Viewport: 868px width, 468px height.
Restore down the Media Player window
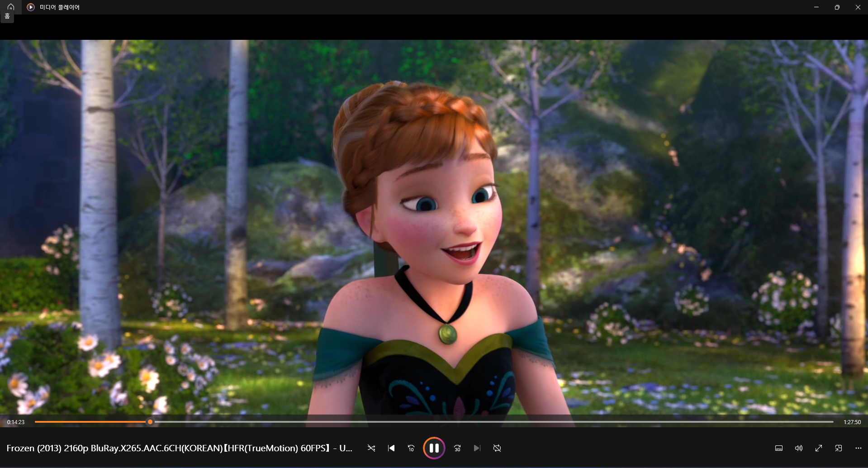tap(837, 7)
